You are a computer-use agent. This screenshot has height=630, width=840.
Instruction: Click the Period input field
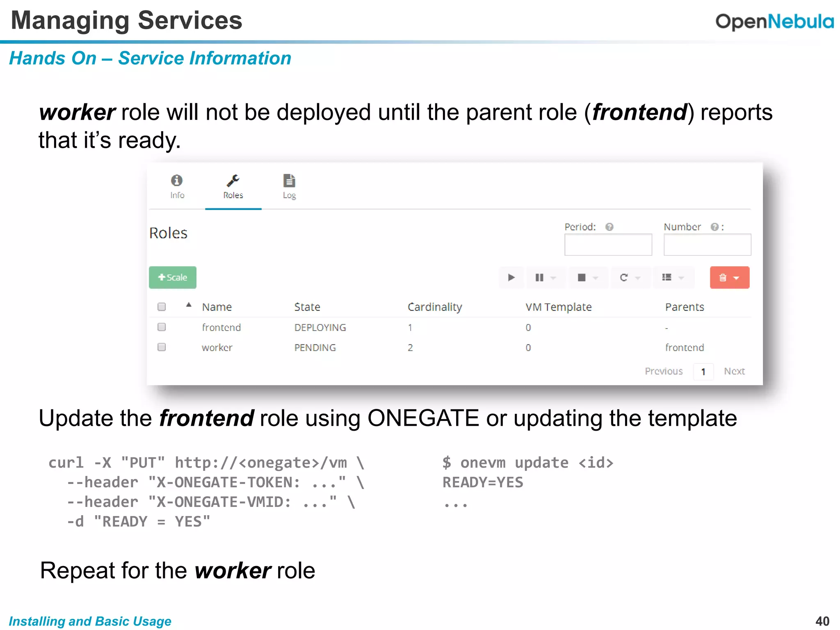coord(608,244)
